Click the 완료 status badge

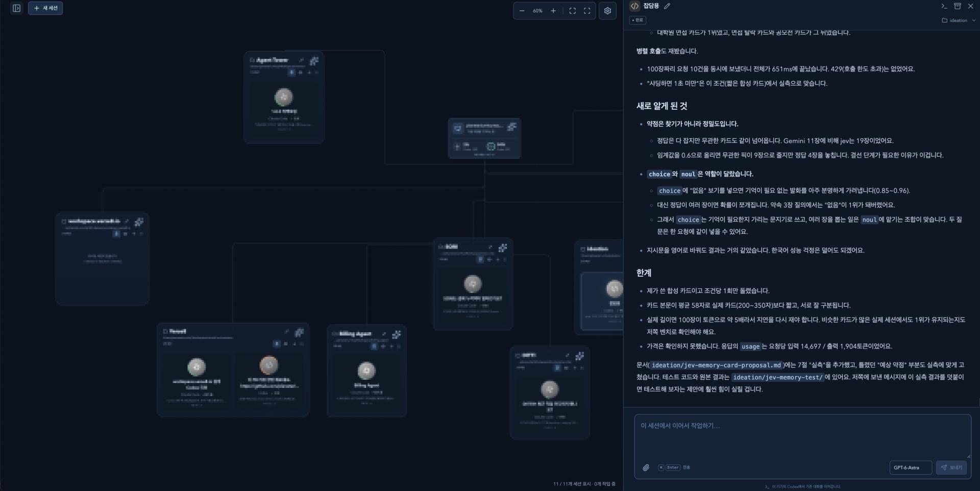[638, 20]
